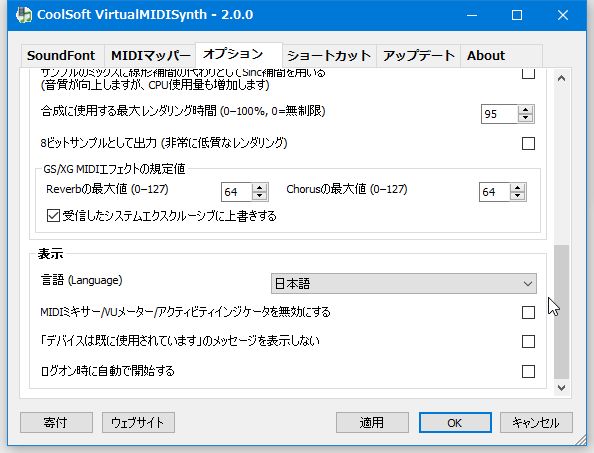
Task: Toggle the 8ビットサンプルとして出力 checkbox
Action: [x=528, y=144]
